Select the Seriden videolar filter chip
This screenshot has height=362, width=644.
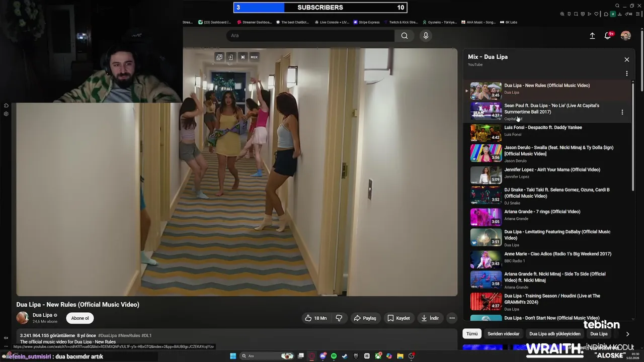pyautogui.click(x=503, y=334)
